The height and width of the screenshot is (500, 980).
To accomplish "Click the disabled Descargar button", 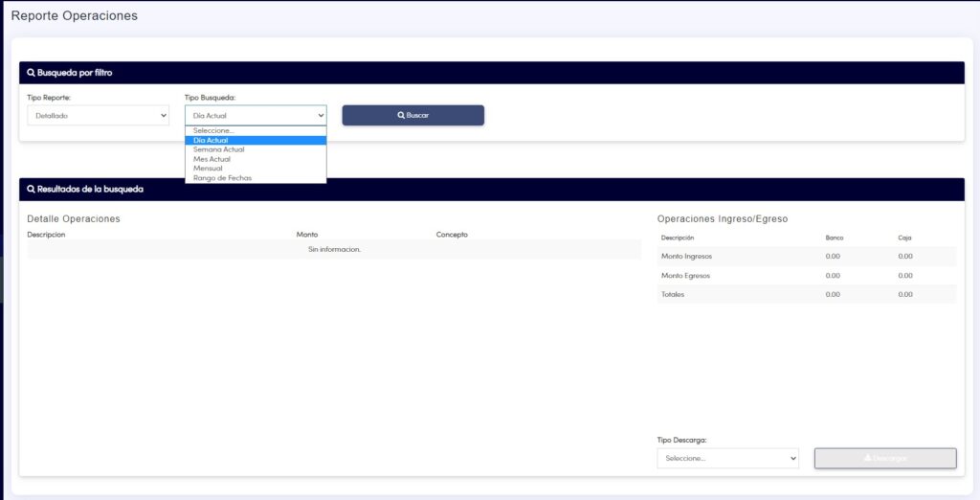I will 885,458.
